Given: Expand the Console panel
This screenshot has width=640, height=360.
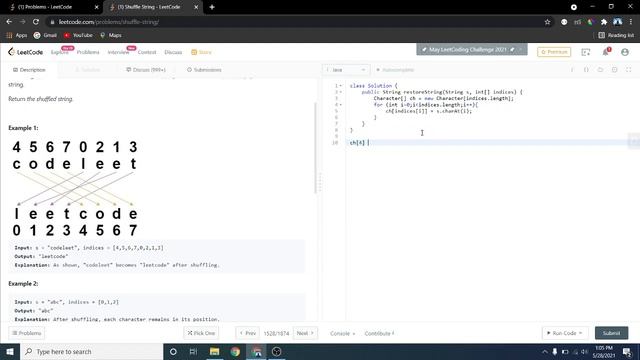Looking at the screenshot, I should [342, 333].
